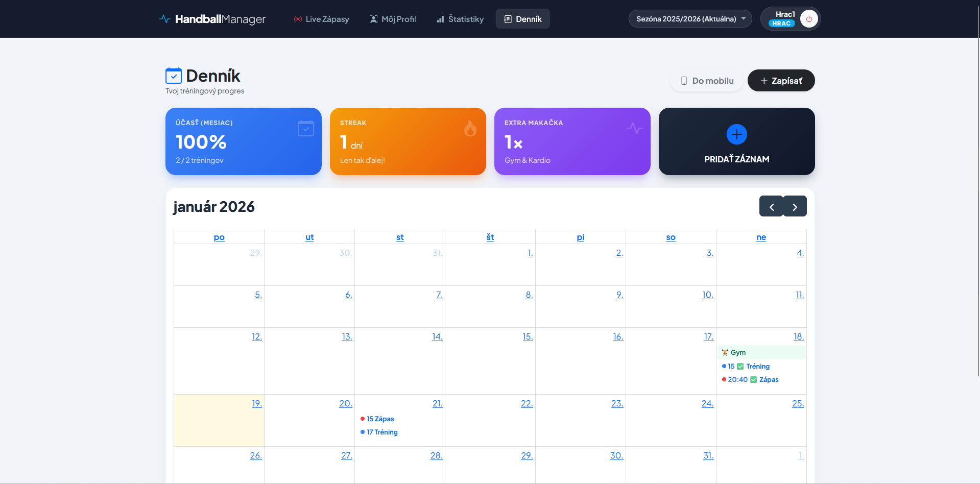Click the blue plus circle icon
This screenshot has width=980, height=484.
[x=736, y=134]
